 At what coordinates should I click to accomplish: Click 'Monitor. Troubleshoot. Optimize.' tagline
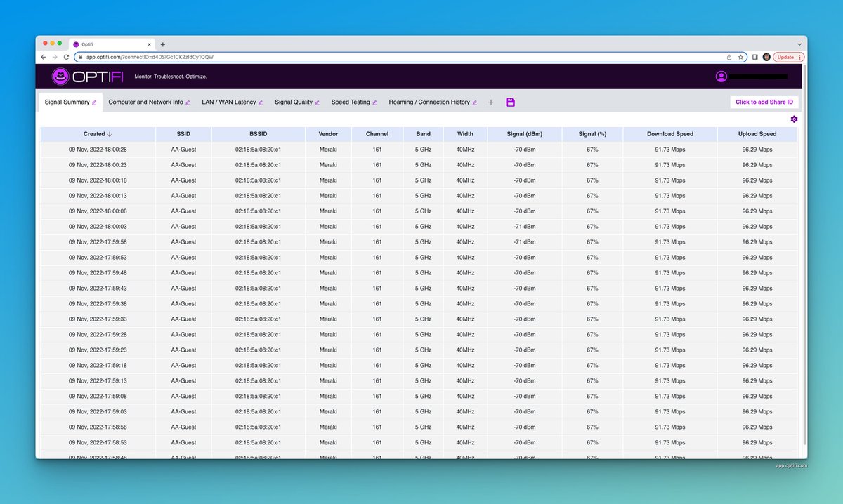[171, 77]
